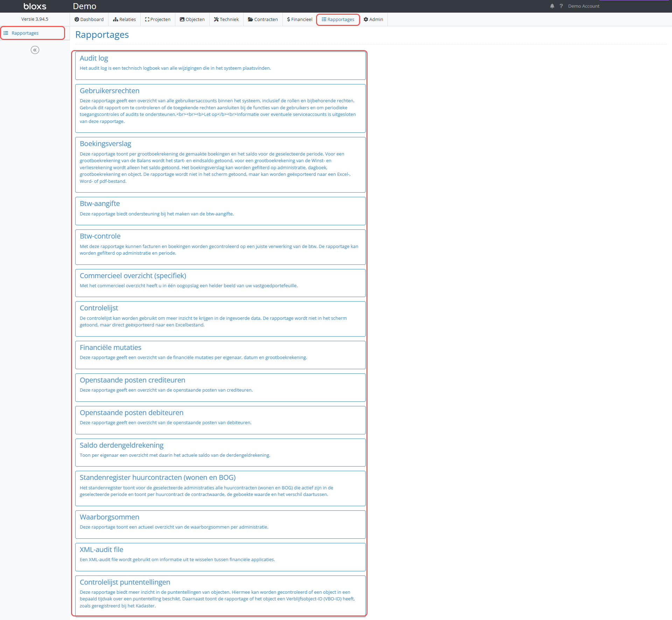Open the Waarborgsommen report card
Image resolution: width=672 pixels, height=620 pixels.
click(110, 517)
